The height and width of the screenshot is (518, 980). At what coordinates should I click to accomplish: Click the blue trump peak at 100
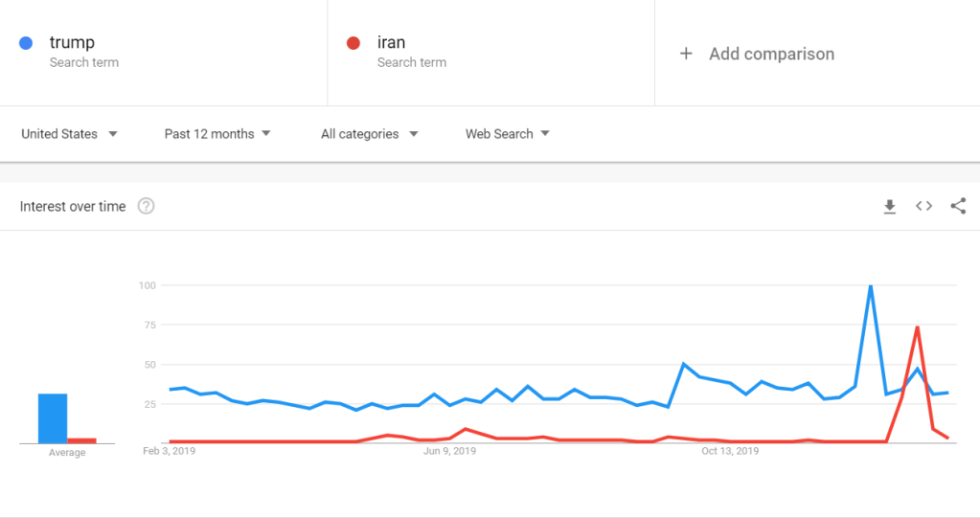(870, 286)
